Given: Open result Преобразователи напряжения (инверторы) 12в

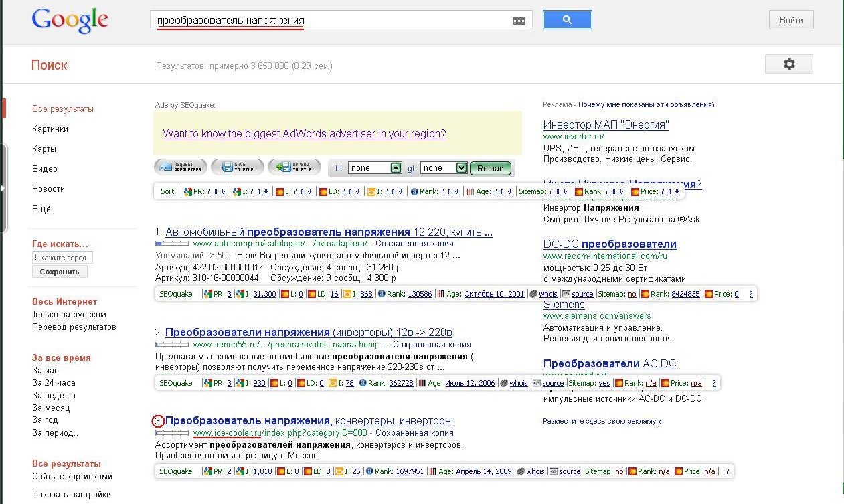Looking at the screenshot, I should (309, 333).
